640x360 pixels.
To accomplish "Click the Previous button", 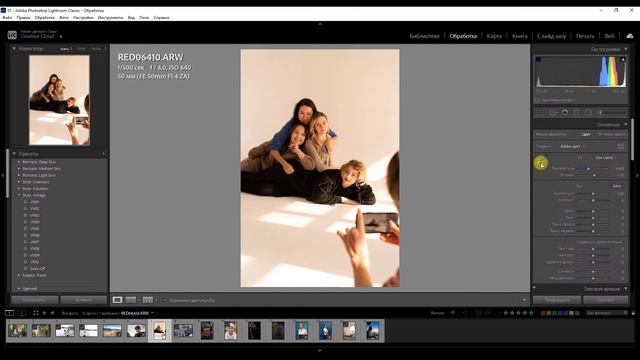I will click(557, 300).
